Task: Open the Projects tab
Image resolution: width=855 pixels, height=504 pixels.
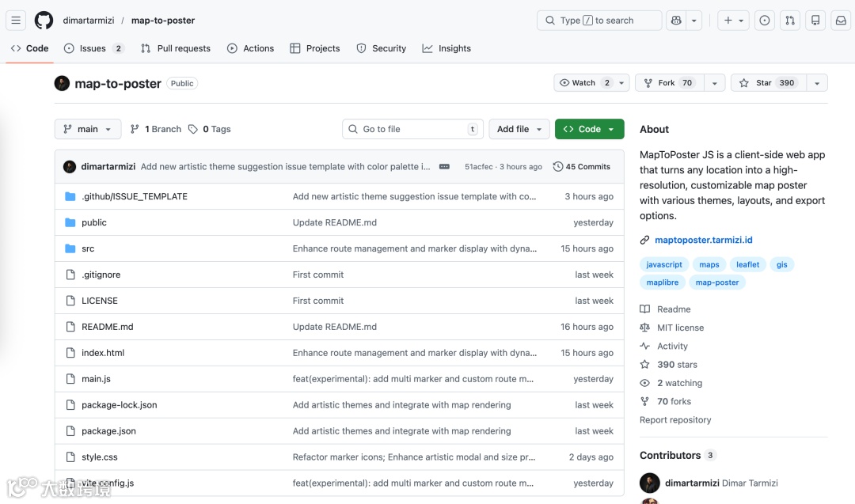Action: coord(315,48)
